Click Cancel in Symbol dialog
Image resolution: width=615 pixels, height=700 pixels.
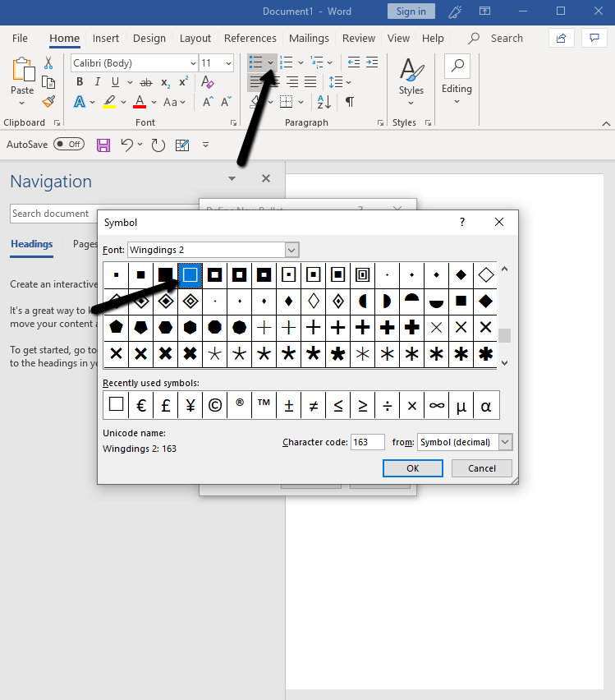[481, 468]
